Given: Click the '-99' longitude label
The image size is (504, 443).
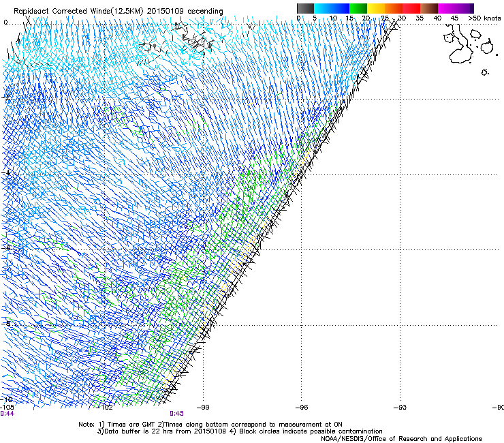Looking at the screenshot, I should pyautogui.click(x=203, y=408).
